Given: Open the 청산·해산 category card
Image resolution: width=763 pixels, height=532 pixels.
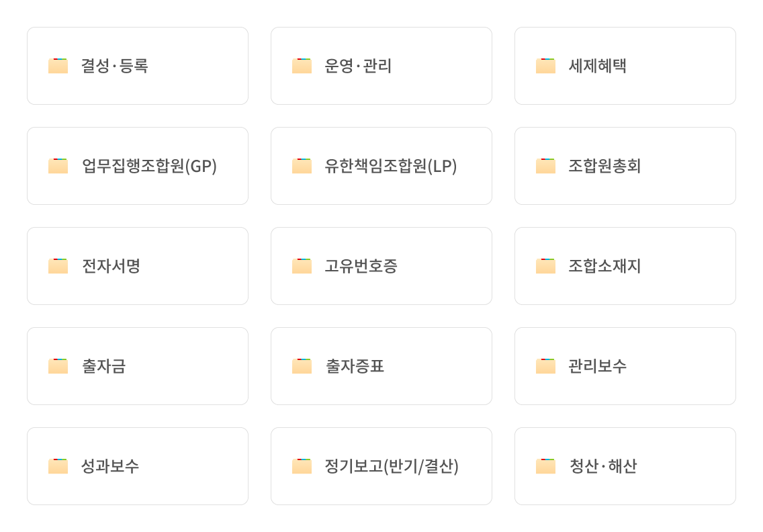Looking at the screenshot, I should coord(625,466).
